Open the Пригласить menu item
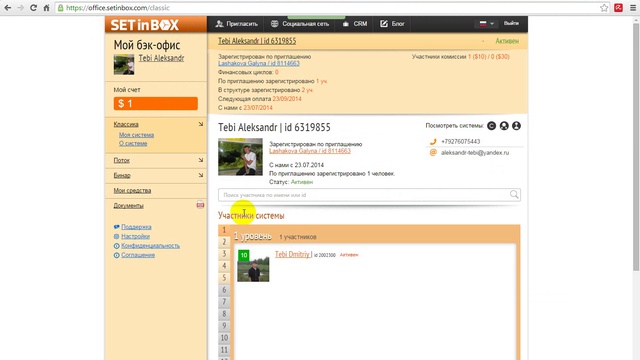Viewport: 640px width, 360px height. coord(236,24)
